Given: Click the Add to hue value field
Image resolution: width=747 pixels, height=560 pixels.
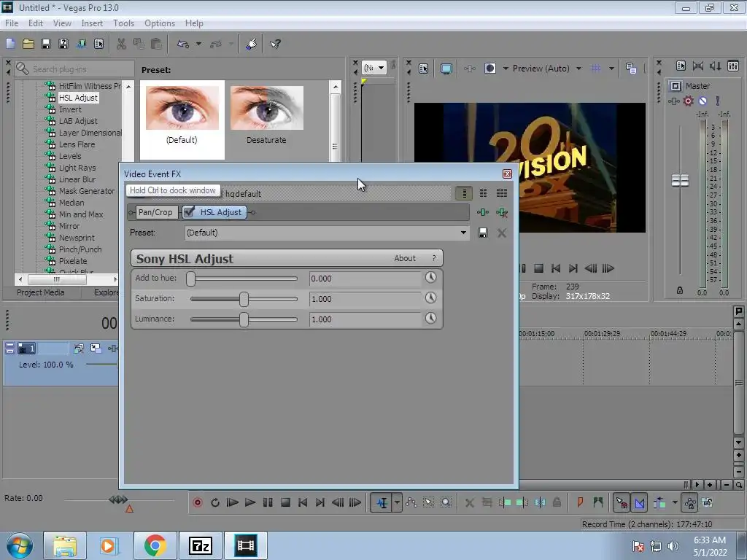Looking at the screenshot, I should point(365,279).
